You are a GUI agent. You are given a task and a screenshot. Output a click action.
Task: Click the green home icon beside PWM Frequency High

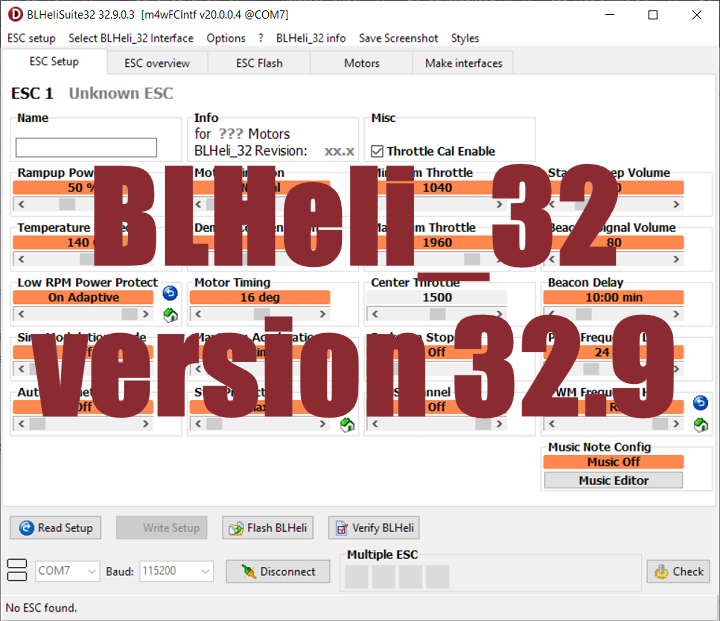point(701,425)
